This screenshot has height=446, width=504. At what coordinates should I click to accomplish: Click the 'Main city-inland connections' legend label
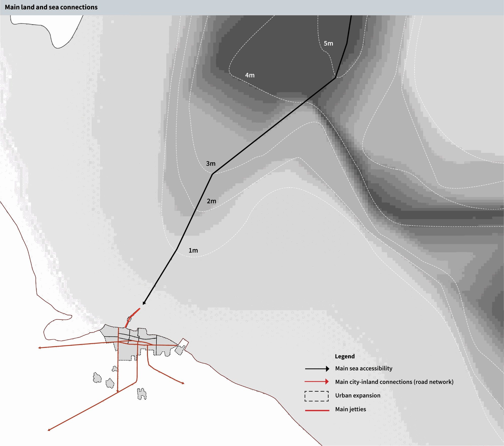394,382
